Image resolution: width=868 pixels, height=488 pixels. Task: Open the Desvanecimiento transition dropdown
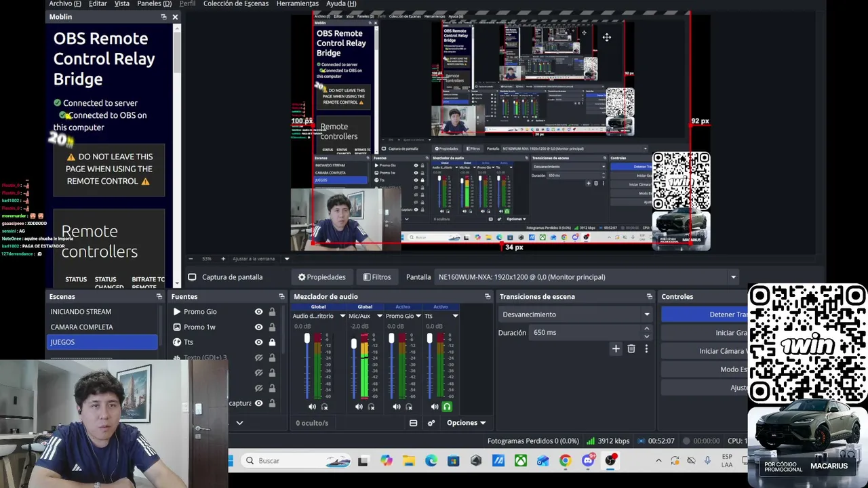pos(576,314)
